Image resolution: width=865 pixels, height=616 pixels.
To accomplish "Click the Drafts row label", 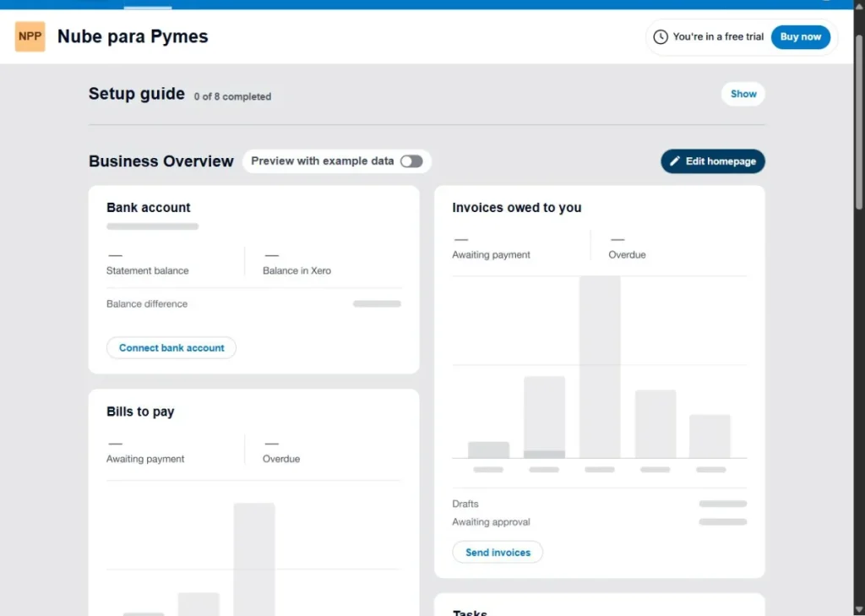I will click(465, 504).
